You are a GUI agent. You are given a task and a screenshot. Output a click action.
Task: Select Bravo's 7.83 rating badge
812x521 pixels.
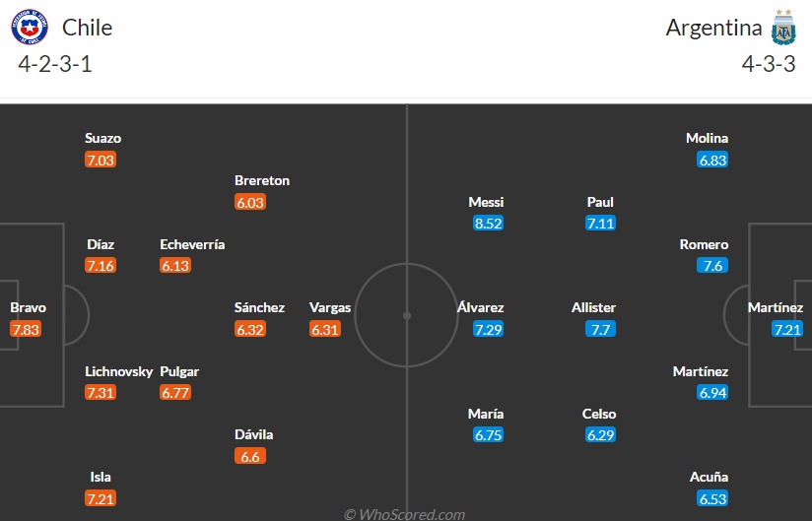pyautogui.click(x=26, y=329)
